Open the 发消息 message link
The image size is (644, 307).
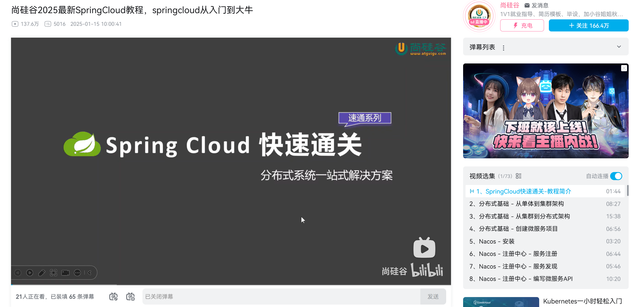[x=536, y=5]
